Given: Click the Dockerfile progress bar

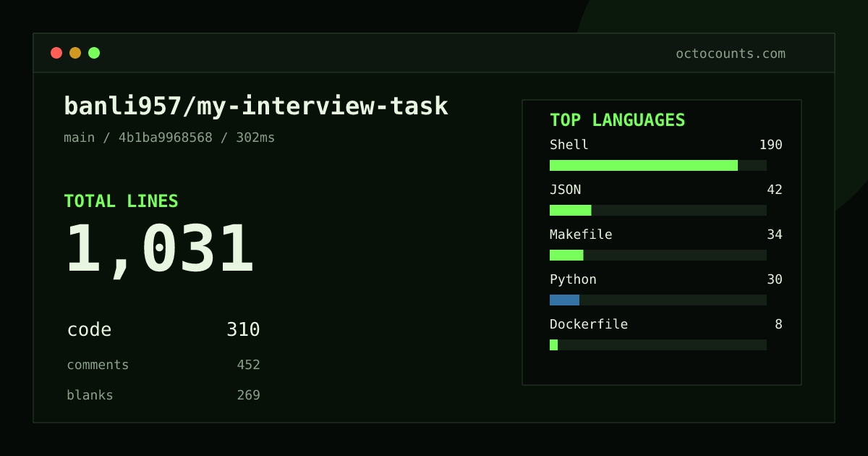Looking at the screenshot, I should click(x=658, y=345).
